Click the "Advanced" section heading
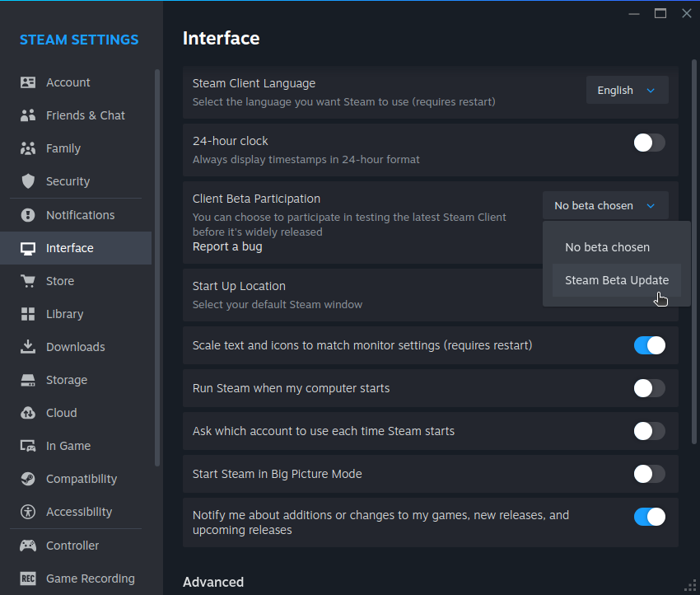This screenshot has width=700, height=595. click(x=213, y=582)
